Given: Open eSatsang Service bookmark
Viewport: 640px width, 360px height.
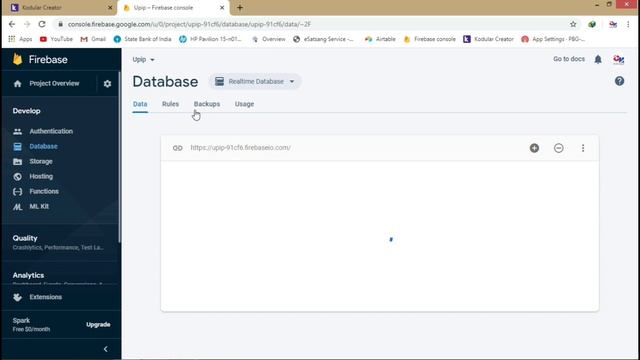Looking at the screenshot, I should coord(324,39).
